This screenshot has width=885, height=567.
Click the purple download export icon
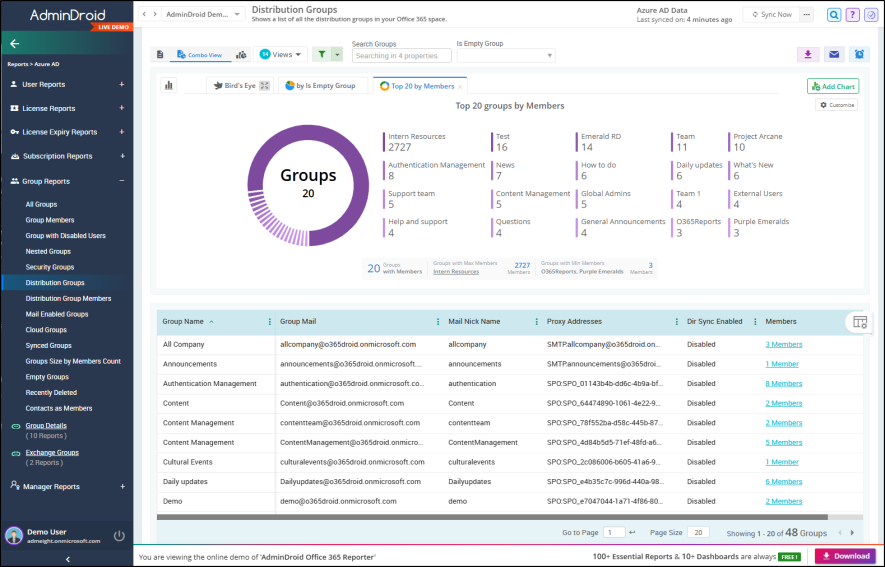[x=808, y=55]
